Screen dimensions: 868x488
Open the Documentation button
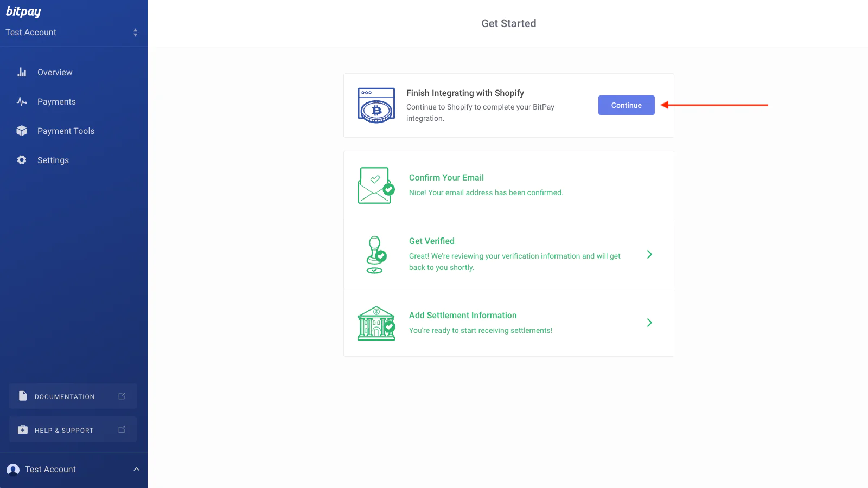click(73, 396)
